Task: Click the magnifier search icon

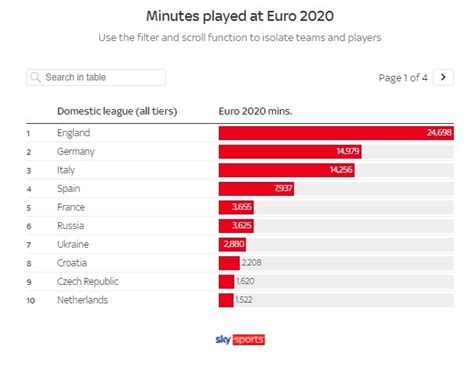Action: [x=35, y=77]
